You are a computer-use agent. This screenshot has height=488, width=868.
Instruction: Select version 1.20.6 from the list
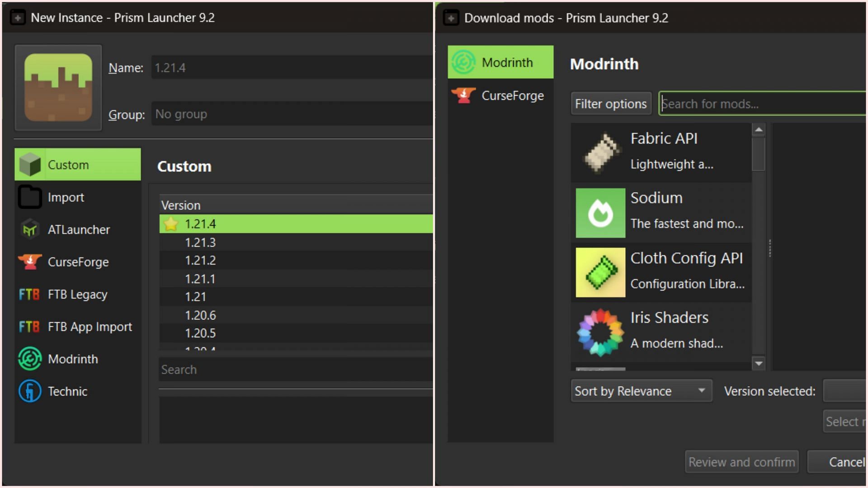tap(200, 314)
